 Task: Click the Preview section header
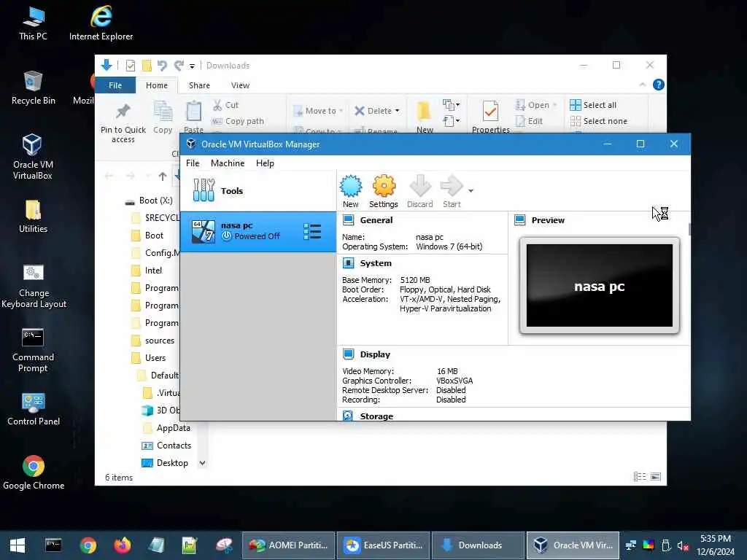(x=548, y=220)
